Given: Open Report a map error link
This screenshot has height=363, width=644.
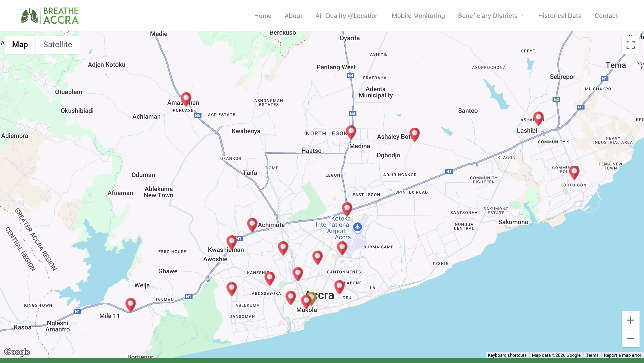Looking at the screenshot, I should tap(622, 355).
